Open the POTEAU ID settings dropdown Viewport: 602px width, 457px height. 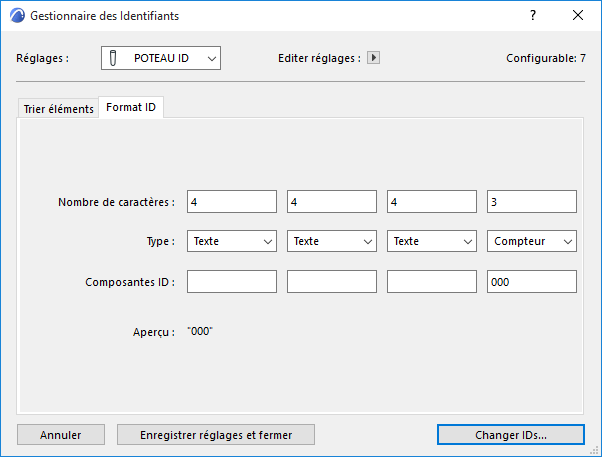160,59
